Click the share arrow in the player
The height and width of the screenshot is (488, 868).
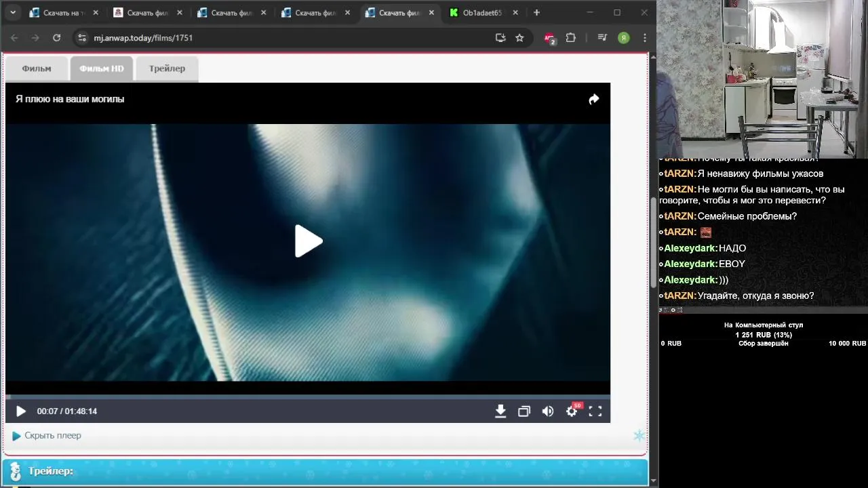[x=593, y=100]
